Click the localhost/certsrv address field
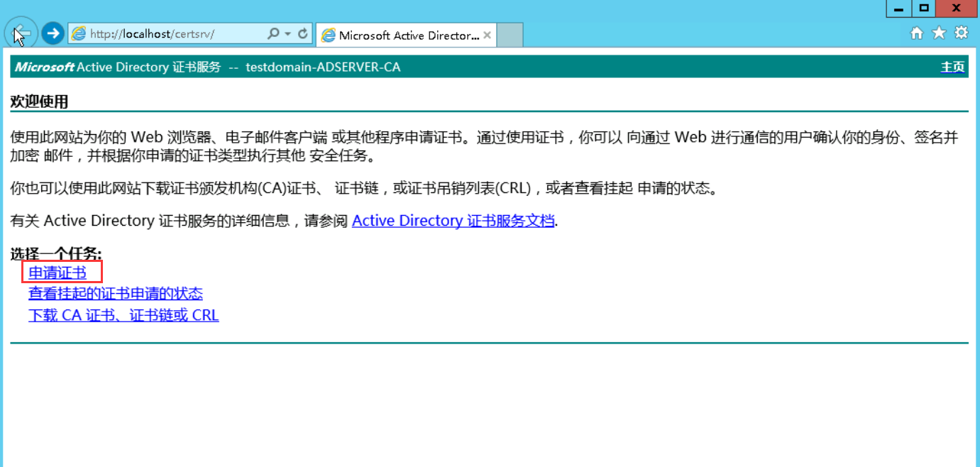Screen dimensions: 980x467 tap(170, 33)
